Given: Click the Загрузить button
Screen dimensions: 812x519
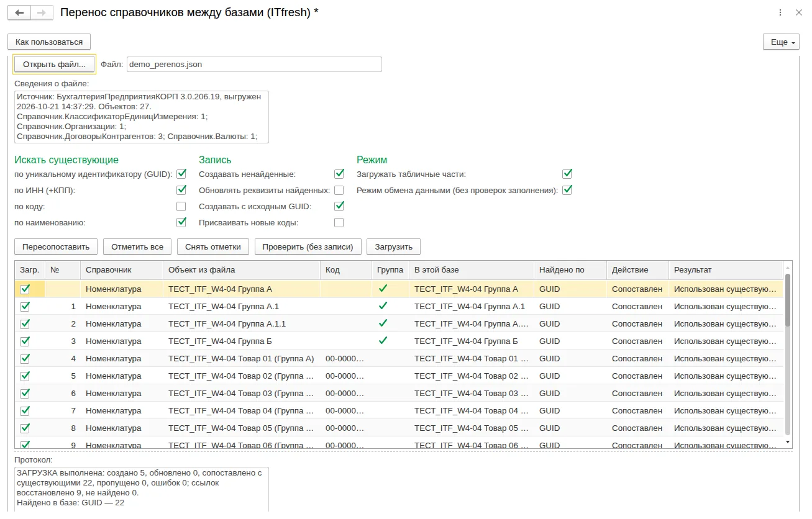Looking at the screenshot, I should point(394,246).
